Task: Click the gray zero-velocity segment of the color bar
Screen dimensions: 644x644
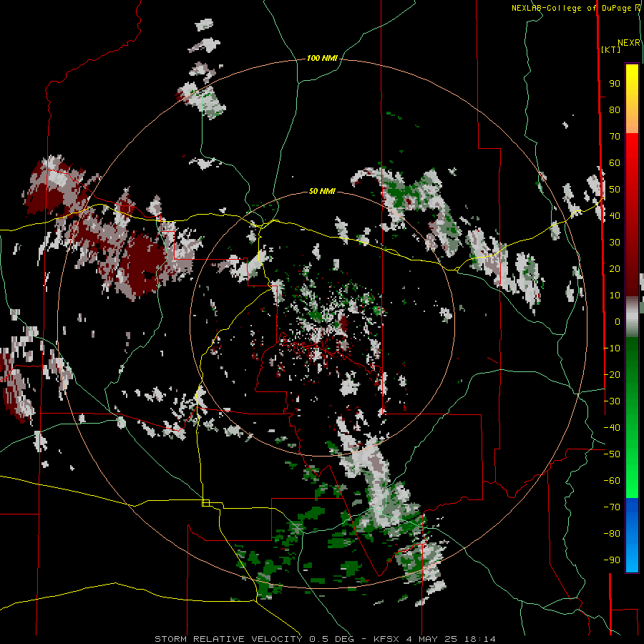Action: [632, 316]
